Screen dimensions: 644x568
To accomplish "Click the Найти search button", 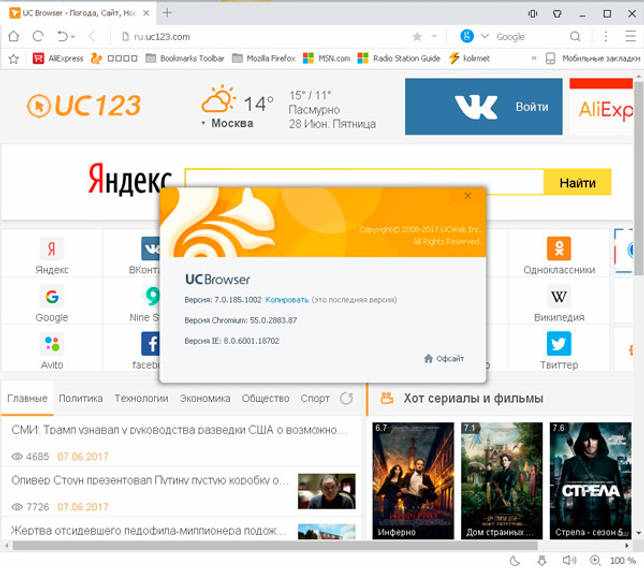I will (x=577, y=182).
